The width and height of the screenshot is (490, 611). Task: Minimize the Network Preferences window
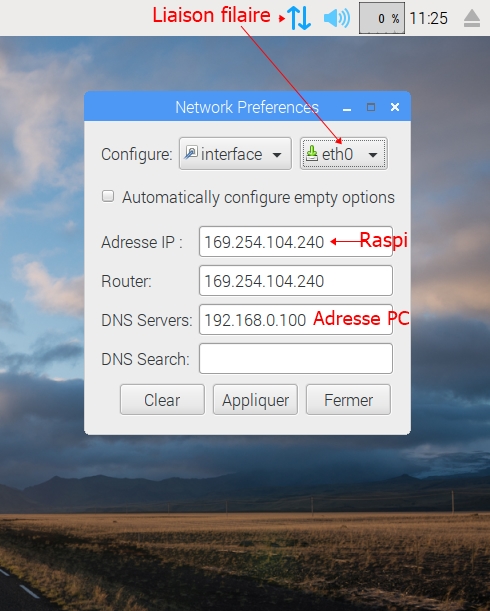tap(347, 108)
